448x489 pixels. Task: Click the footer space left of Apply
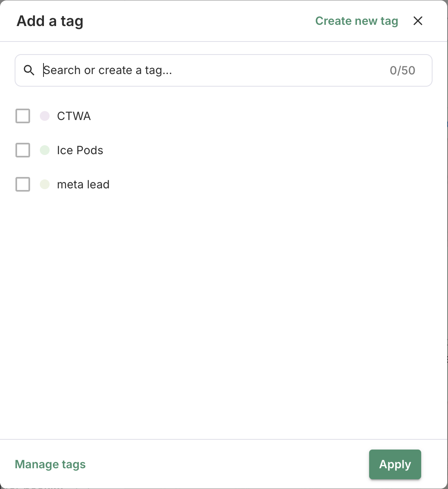[x=228, y=464]
